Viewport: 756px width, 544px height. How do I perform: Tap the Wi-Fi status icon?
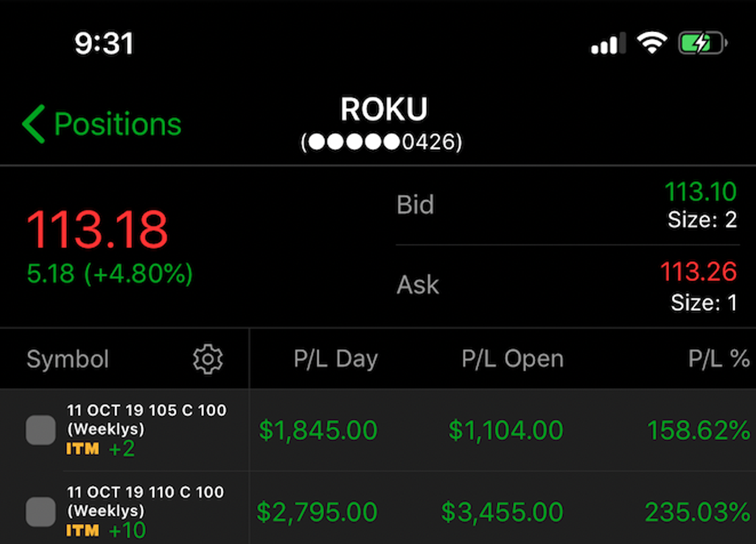tap(652, 43)
